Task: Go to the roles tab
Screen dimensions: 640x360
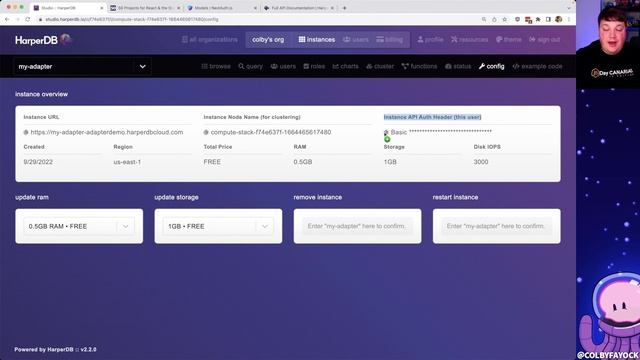Action: (314, 66)
